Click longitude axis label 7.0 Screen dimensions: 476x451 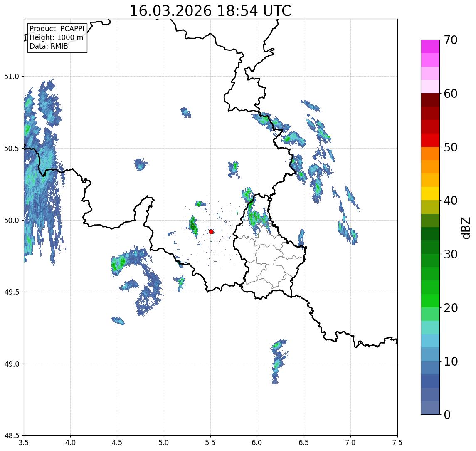click(x=350, y=443)
